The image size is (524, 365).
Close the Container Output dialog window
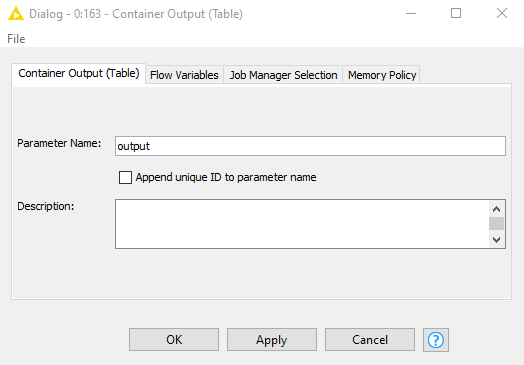502,13
